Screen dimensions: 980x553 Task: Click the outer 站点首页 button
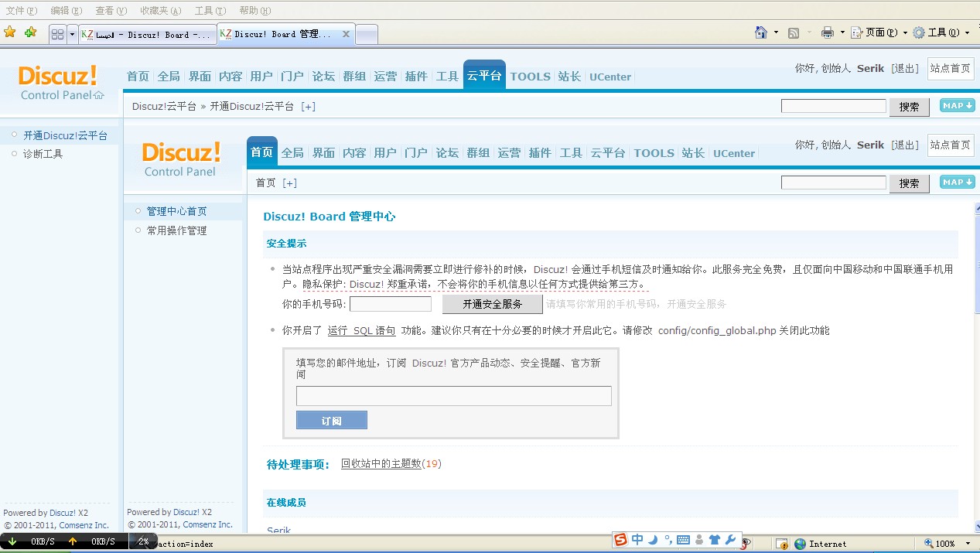tap(950, 68)
